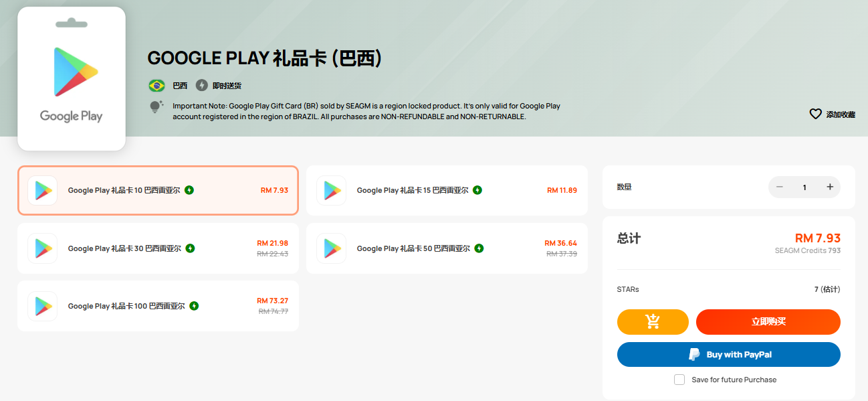Click the quantity value field showing 1
The width and height of the screenshot is (868, 401).
pyautogui.click(x=804, y=187)
